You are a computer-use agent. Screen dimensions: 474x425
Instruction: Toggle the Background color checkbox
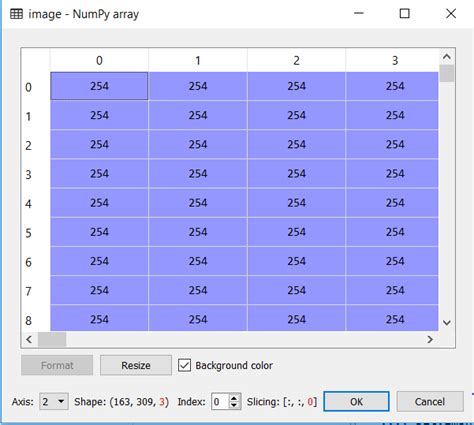pos(184,365)
